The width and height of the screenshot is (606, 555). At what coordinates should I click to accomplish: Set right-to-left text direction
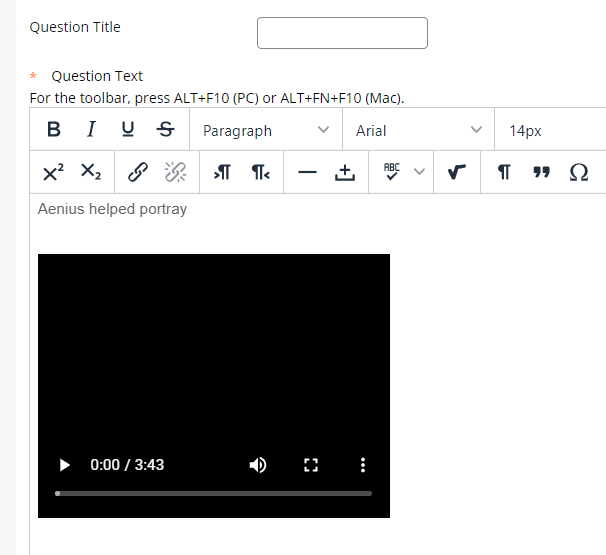pyautogui.click(x=260, y=172)
